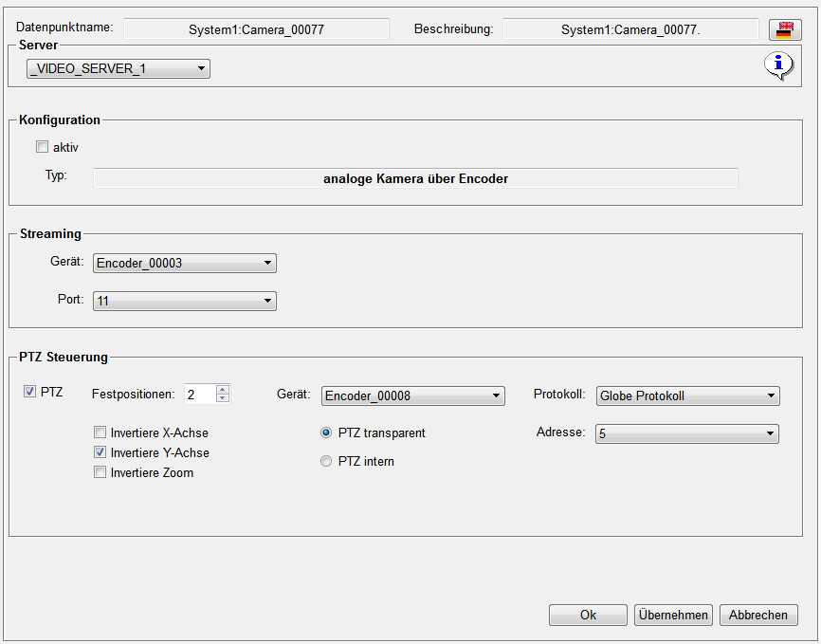Select PTZ transparent radio button
Viewport: 821px width, 644px height.
(x=327, y=432)
